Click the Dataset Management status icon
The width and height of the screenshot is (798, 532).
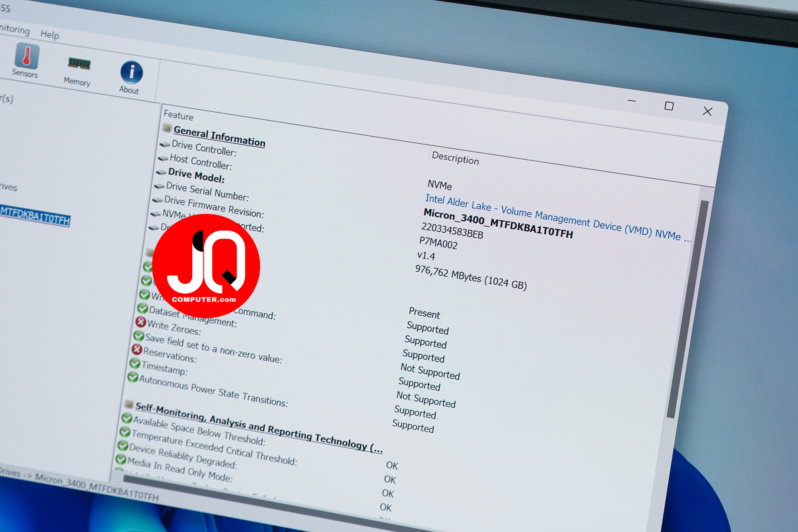point(142,308)
